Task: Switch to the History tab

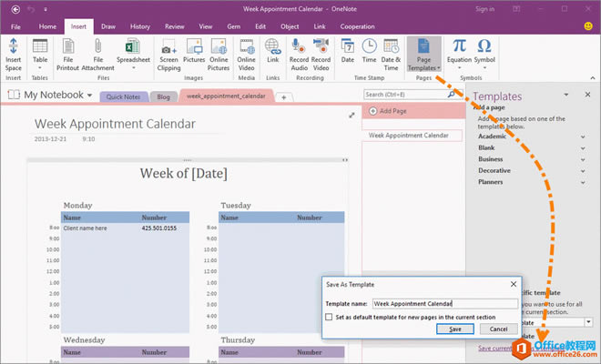Action: [x=140, y=26]
